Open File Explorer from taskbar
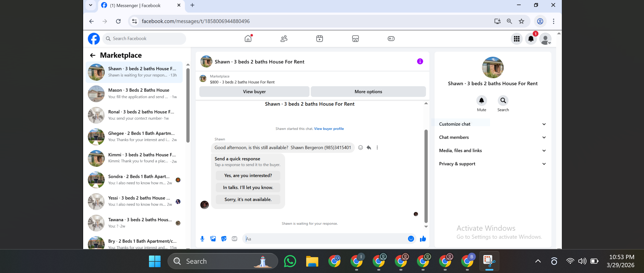The image size is (644, 273). (x=312, y=261)
